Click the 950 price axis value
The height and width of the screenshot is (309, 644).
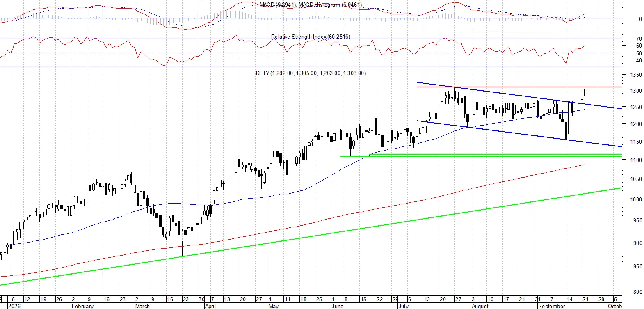(638, 221)
